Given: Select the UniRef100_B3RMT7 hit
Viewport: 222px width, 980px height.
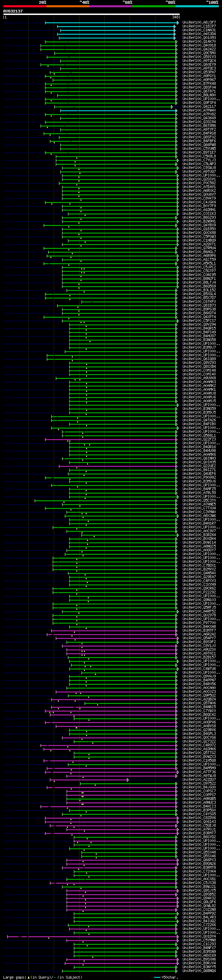Looking at the screenshot, I should [199, 833].
